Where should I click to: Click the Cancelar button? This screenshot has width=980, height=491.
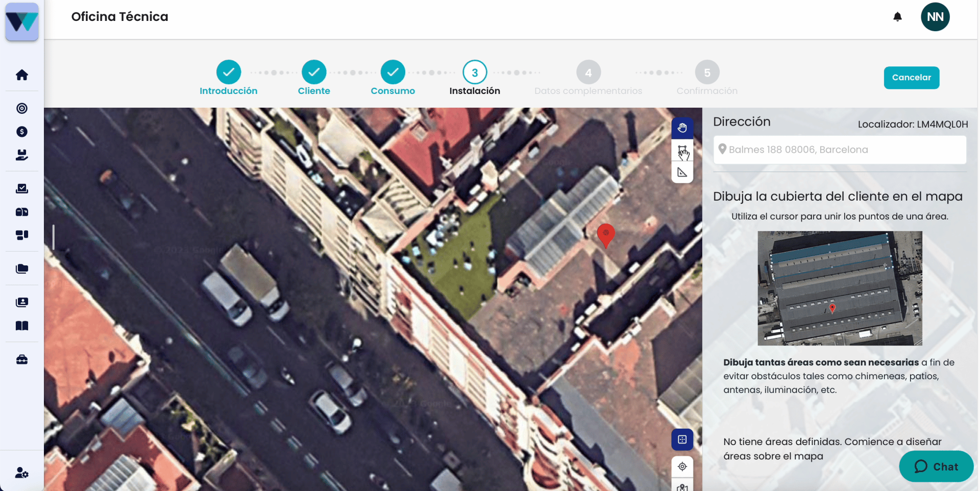click(912, 78)
